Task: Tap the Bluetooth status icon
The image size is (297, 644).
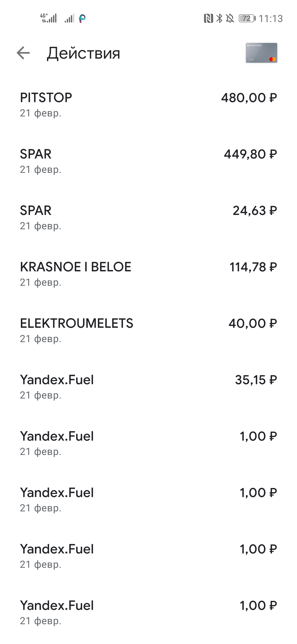Action: 219,18
